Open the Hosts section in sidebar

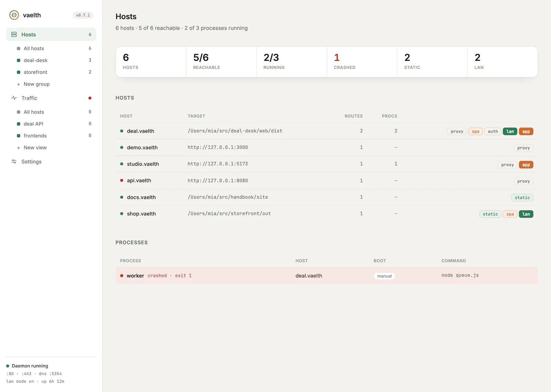pyautogui.click(x=51, y=34)
